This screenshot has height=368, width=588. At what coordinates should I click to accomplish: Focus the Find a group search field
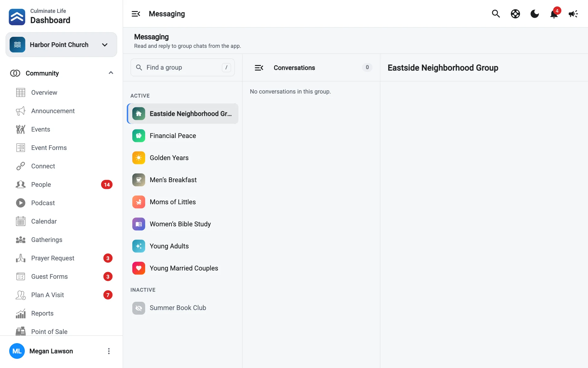(x=183, y=67)
